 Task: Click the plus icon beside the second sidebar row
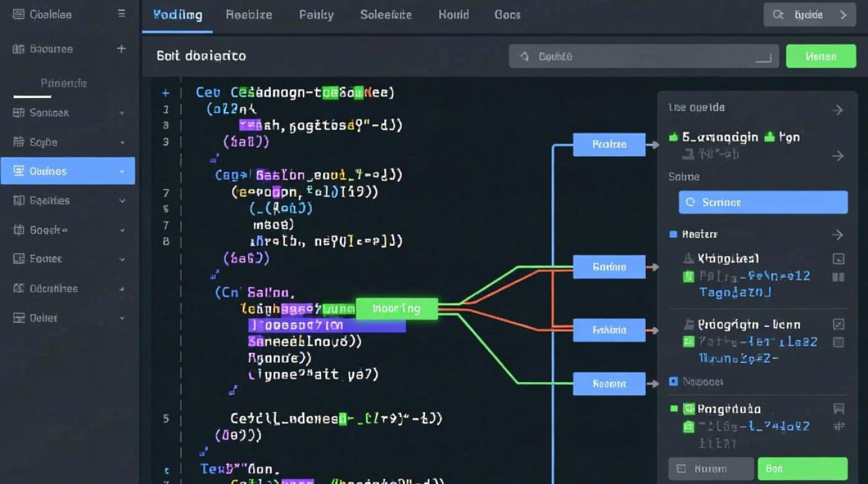(121, 48)
